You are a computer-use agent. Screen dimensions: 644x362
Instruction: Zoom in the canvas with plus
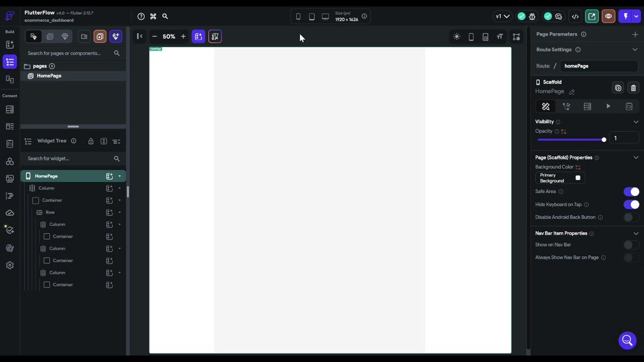point(183,36)
